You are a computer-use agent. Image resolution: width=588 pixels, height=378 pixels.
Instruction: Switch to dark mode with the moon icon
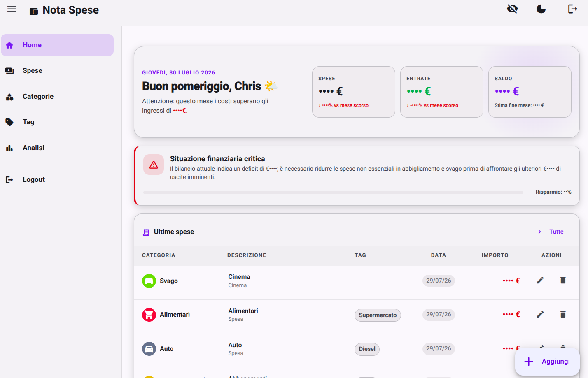tap(541, 9)
